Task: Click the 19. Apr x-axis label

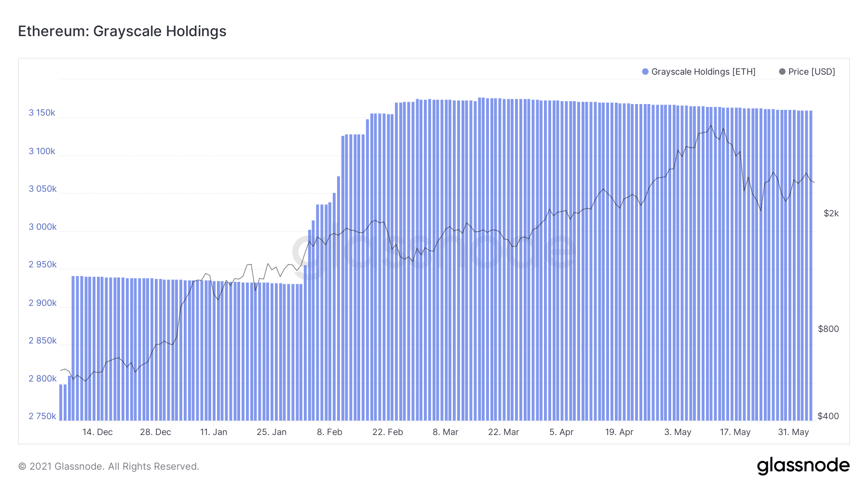Action: [619, 432]
